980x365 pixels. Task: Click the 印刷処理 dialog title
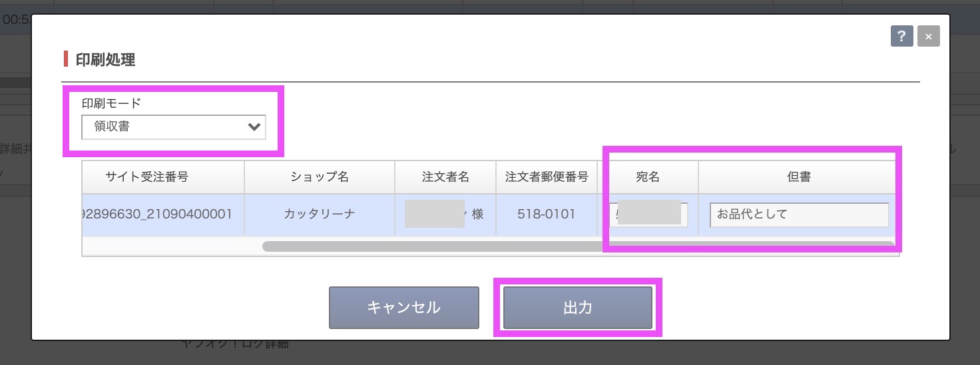click(x=106, y=59)
